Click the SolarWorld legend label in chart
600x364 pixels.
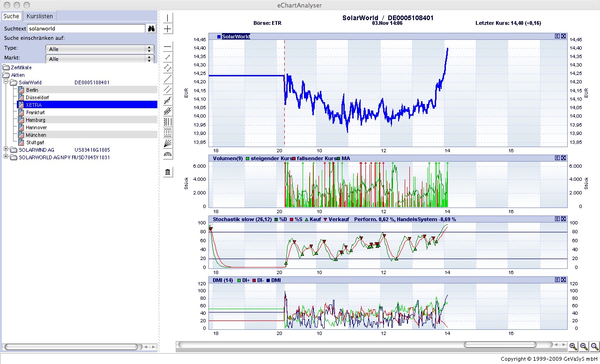(236, 36)
